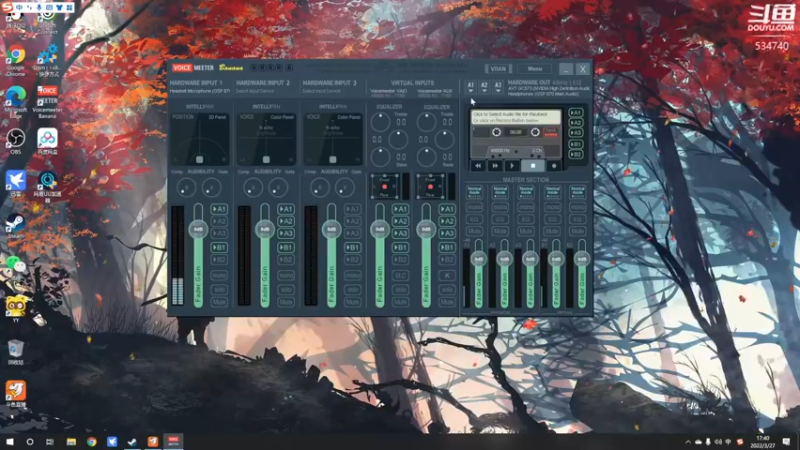Click the Record button on cassette
Viewport: 800px width, 450px height.
pos(554,166)
